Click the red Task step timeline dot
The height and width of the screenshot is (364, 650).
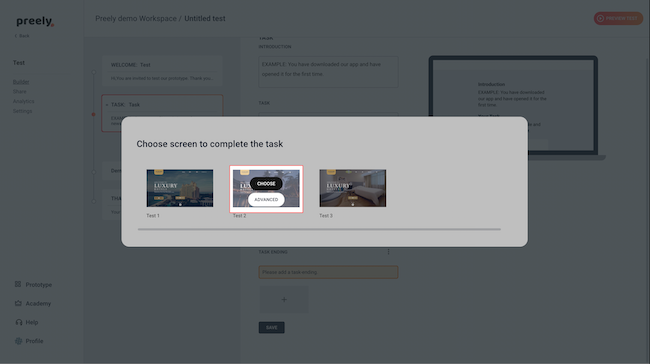(x=94, y=114)
